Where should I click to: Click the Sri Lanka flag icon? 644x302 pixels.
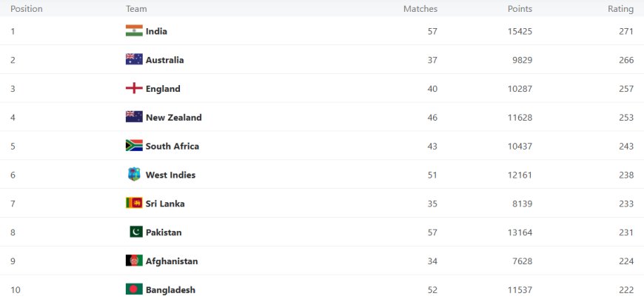pyautogui.click(x=134, y=204)
